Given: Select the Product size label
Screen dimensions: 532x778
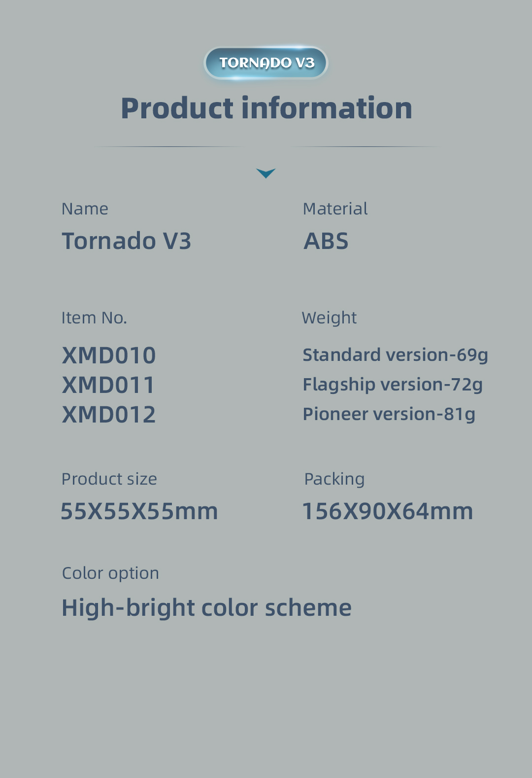Looking at the screenshot, I should click(x=109, y=479).
